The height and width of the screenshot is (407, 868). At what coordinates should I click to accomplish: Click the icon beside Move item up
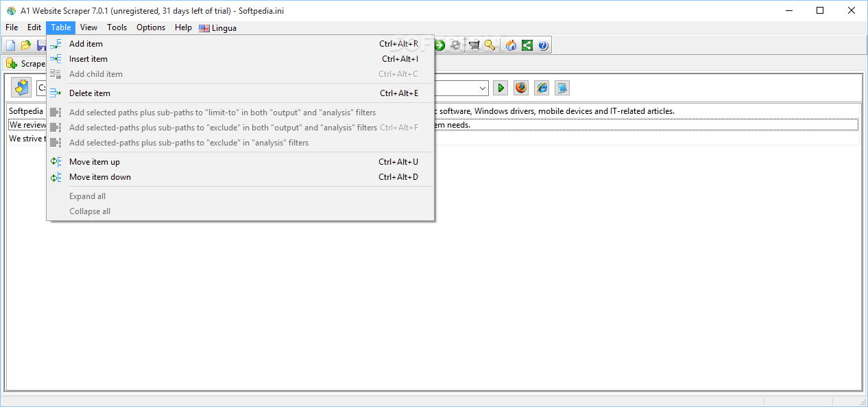click(56, 162)
